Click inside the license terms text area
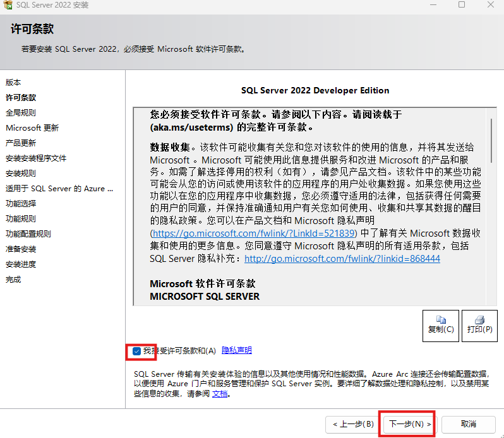 [x=309, y=189]
